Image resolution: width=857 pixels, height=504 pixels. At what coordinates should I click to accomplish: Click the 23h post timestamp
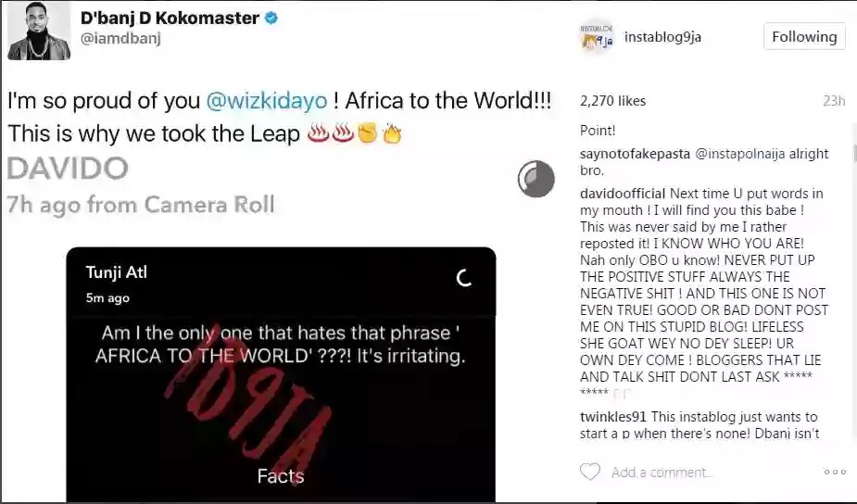click(835, 101)
